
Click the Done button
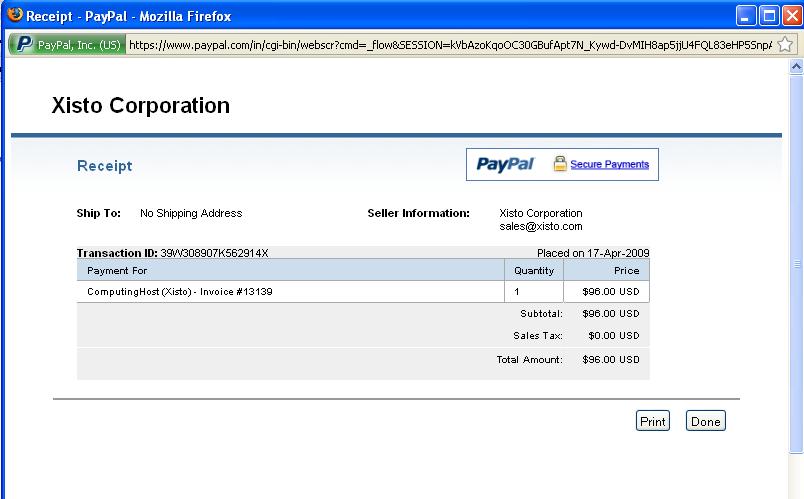(x=706, y=421)
